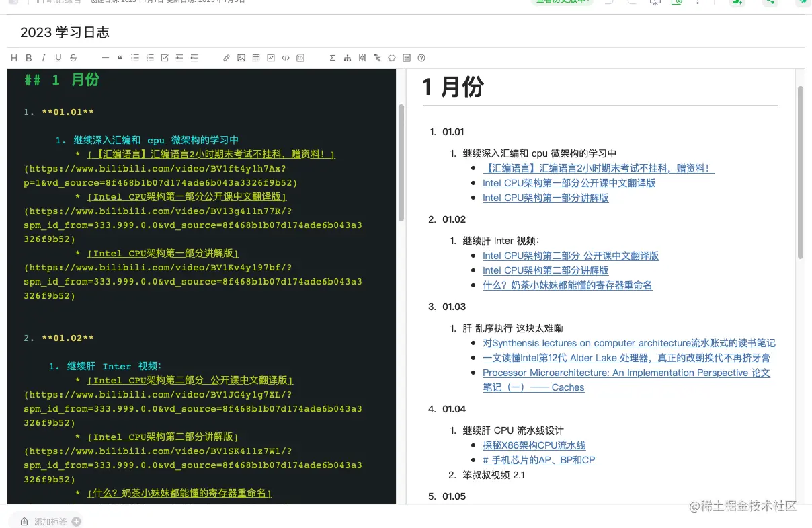Apply heading format with H icon
Screen dimensions: 812x528
click(x=14, y=58)
